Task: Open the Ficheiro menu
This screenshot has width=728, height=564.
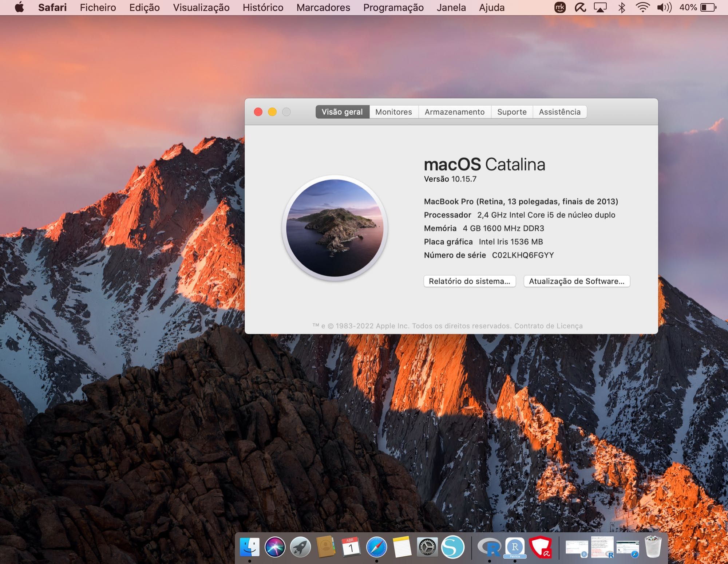Action: click(98, 7)
